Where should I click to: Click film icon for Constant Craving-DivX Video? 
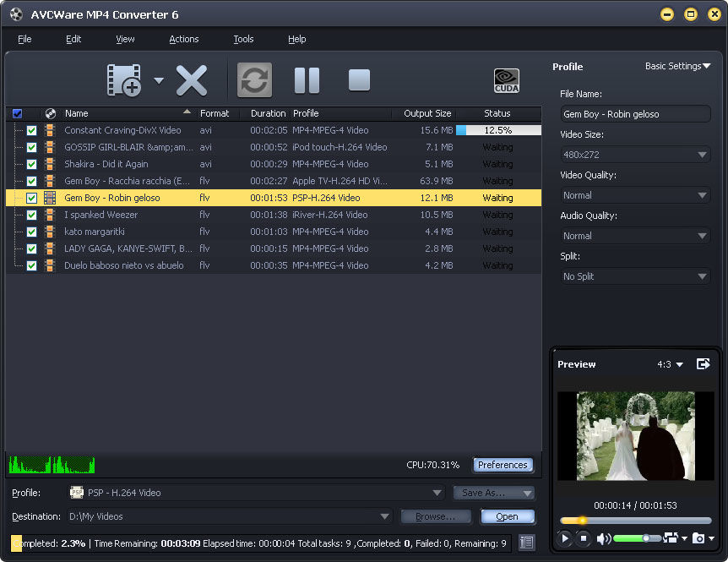[x=50, y=130]
